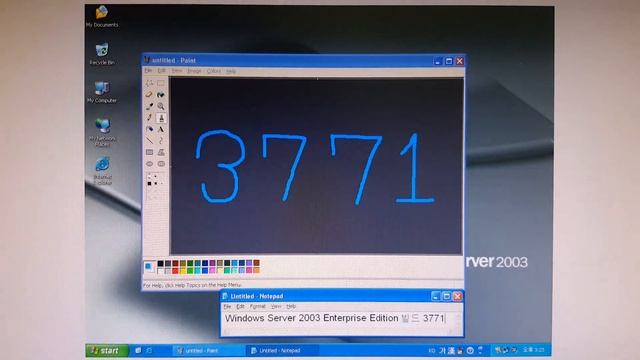Pick the brown swatch at palette end

[256, 264]
